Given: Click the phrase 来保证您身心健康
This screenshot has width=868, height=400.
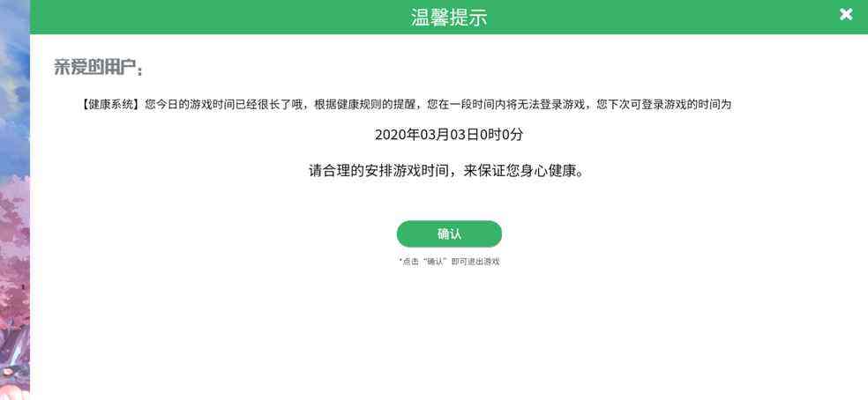Looking at the screenshot, I should coord(517,170).
